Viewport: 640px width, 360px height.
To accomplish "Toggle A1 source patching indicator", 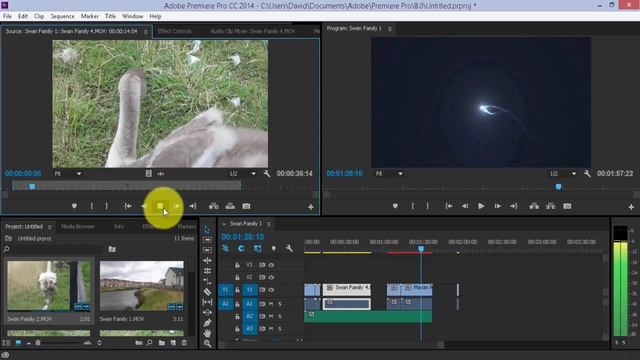I will (x=225, y=304).
